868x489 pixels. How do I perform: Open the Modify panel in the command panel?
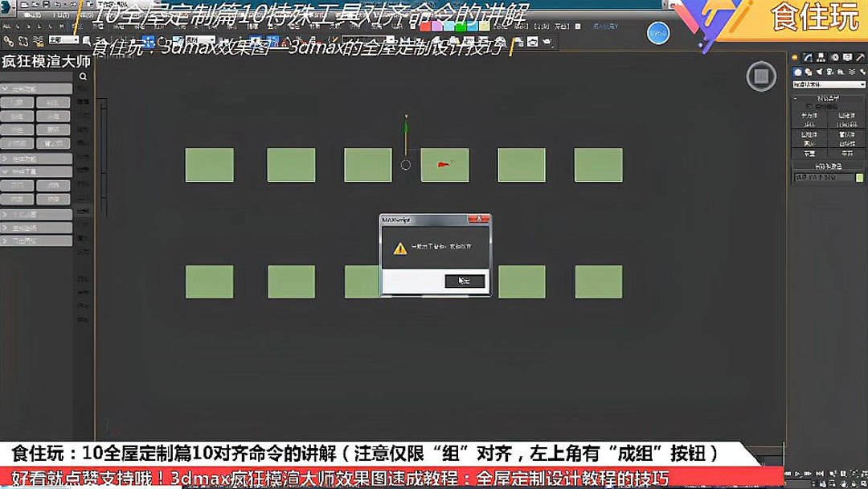(808, 57)
